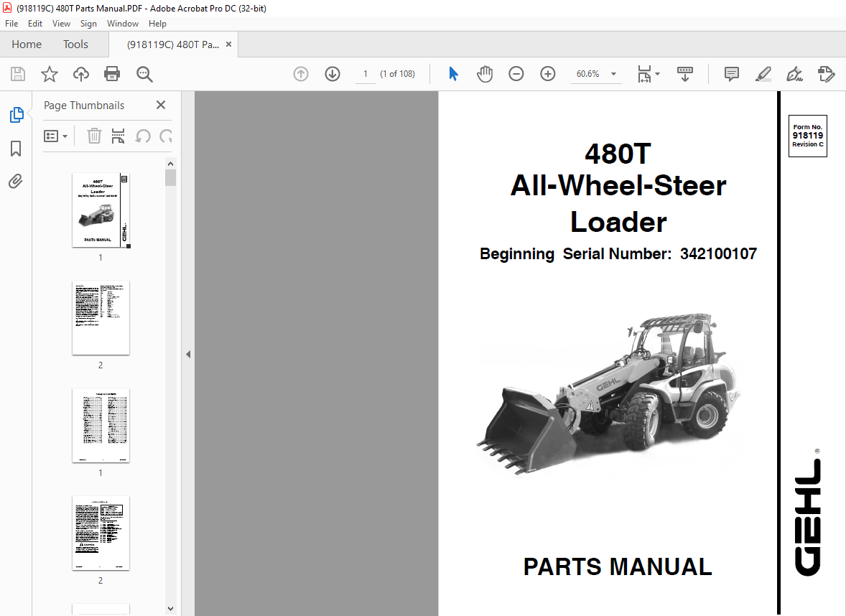
Task: Click thumbnail scrollbar down arrow
Action: 170,608
